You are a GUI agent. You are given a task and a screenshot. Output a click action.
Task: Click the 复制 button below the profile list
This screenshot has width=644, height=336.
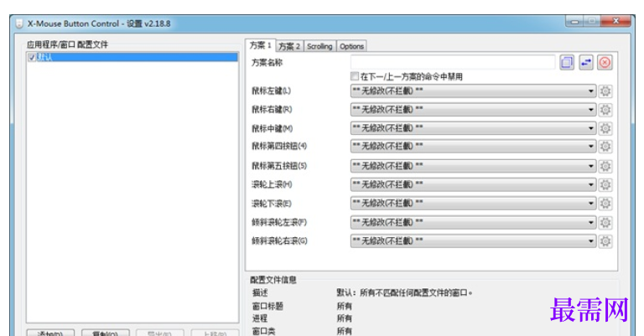[106, 333]
